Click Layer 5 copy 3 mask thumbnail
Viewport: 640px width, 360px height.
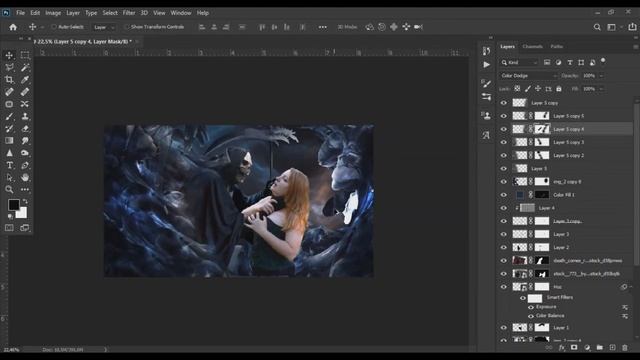[542, 142]
